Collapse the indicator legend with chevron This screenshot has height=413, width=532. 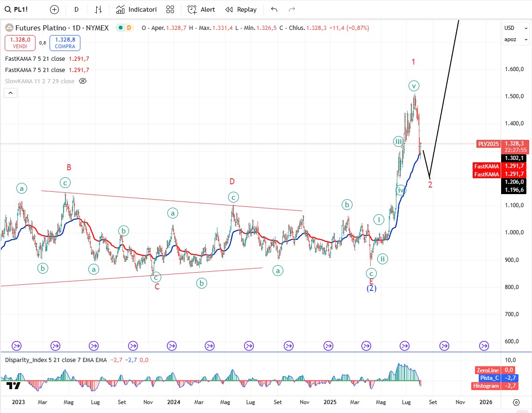pos(10,93)
